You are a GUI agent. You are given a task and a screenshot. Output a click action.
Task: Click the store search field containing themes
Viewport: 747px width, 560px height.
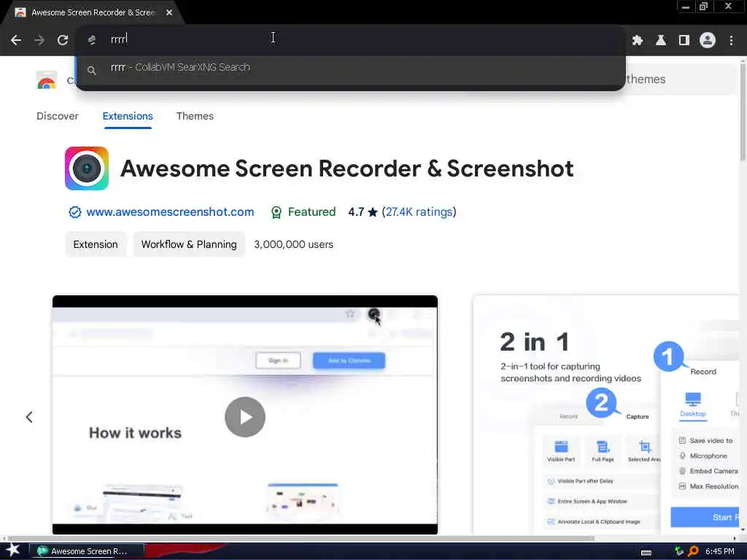681,79
